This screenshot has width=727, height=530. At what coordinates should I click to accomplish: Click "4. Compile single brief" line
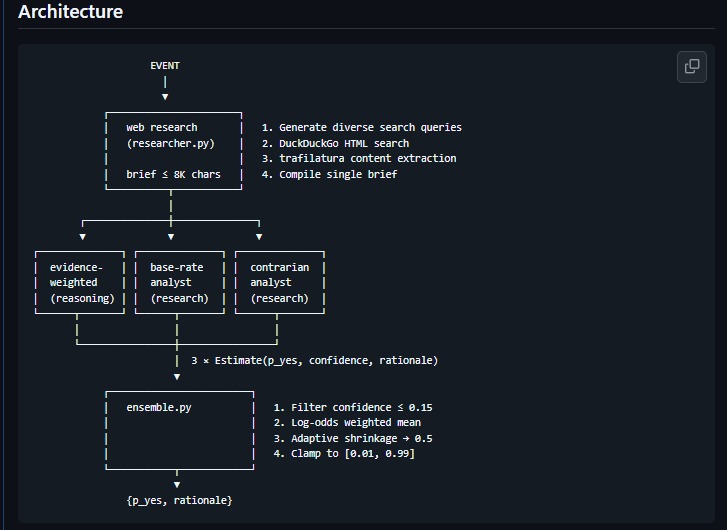[x=329, y=174]
